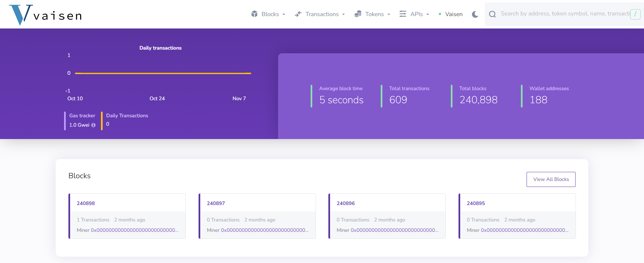The height and width of the screenshot is (263, 644).
Task: Open block 240896 link
Action: click(345, 203)
